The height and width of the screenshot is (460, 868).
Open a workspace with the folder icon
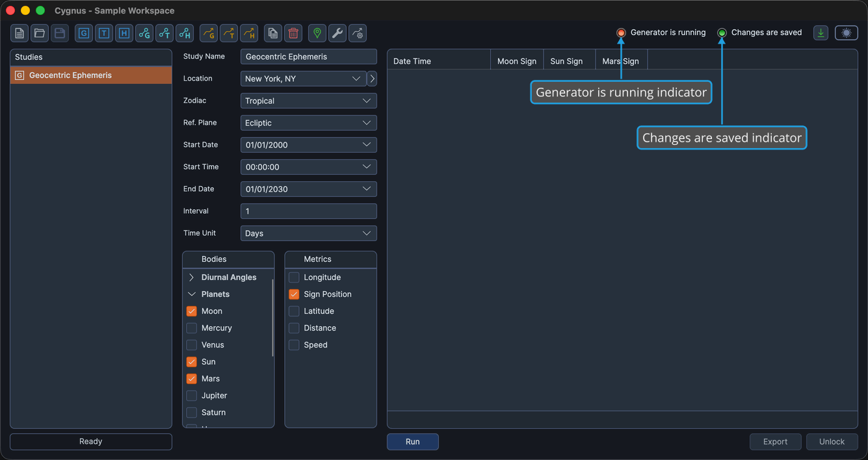click(x=40, y=33)
